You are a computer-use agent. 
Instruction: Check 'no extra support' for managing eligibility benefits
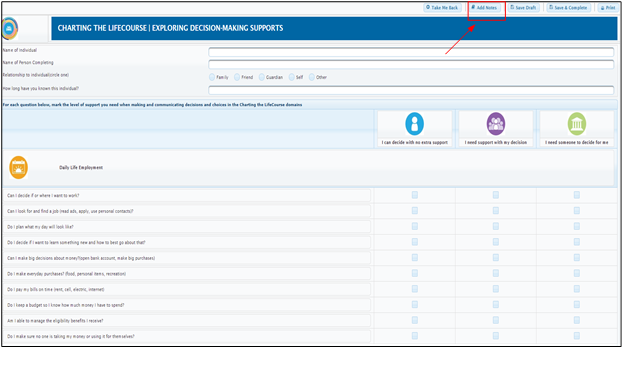point(415,320)
